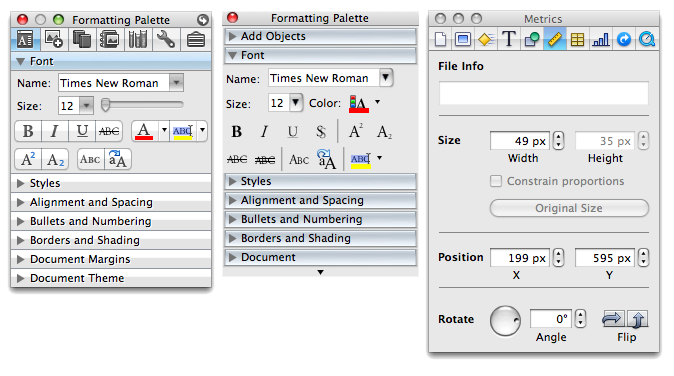This screenshot has width=674, height=376.
Task: Enable the Constrain proportions checkbox
Action: pos(496,181)
